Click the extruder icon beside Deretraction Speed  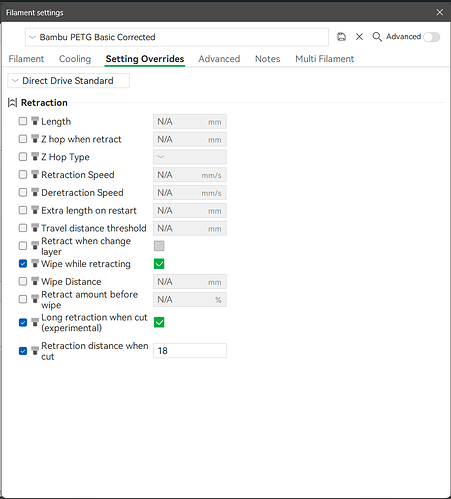35,192
